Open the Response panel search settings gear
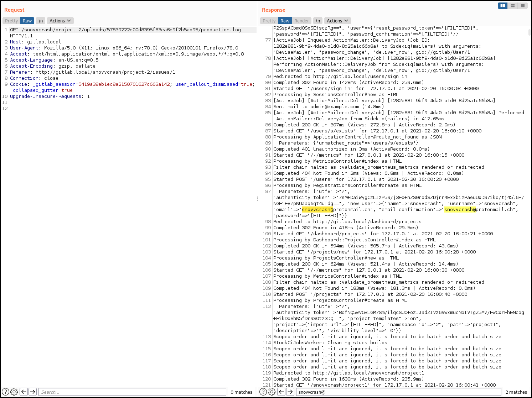Image resolution: width=532 pixels, height=398 pixels. [272, 392]
